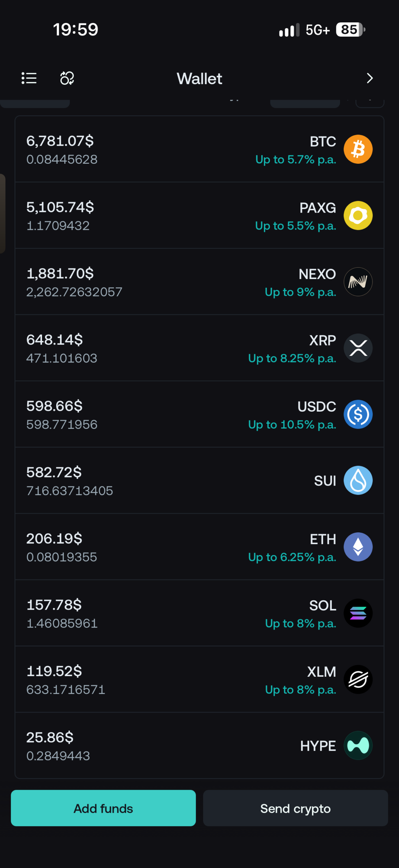Tap the Solana coin icon
This screenshot has width=399, height=868.
click(358, 613)
